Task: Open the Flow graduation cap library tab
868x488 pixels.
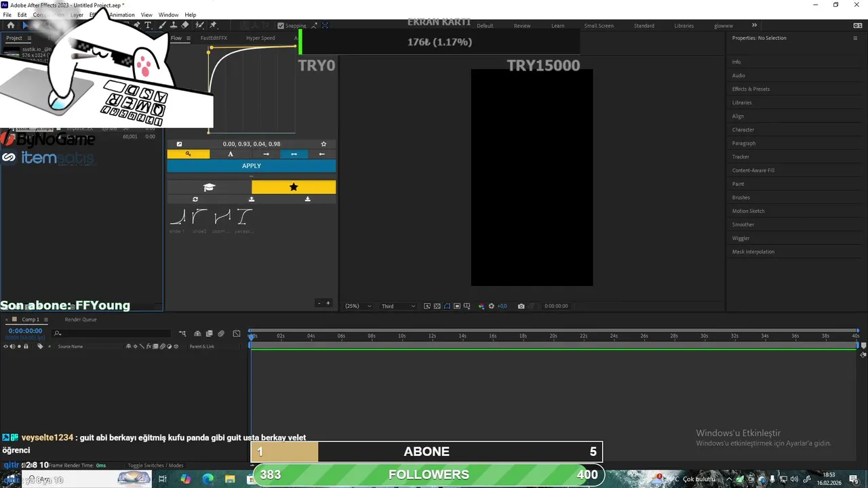Action: point(209,187)
